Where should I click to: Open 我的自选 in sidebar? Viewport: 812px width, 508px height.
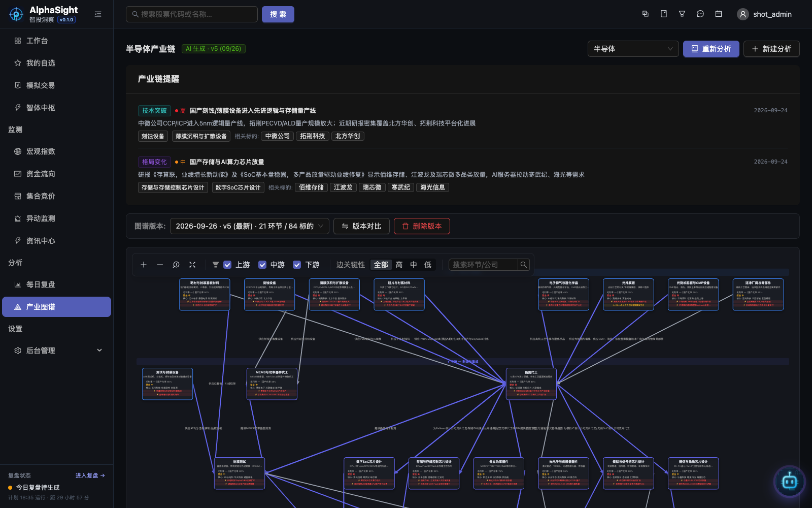pos(56,63)
